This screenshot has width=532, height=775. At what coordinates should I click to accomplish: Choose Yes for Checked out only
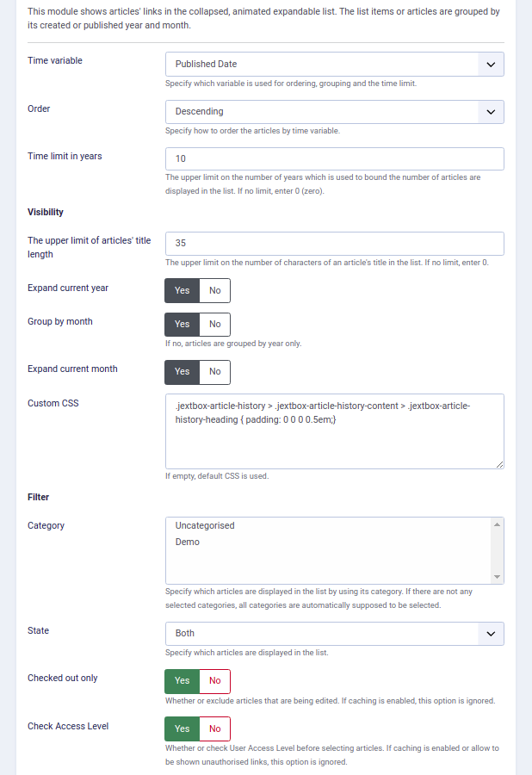pyautogui.click(x=182, y=681)
